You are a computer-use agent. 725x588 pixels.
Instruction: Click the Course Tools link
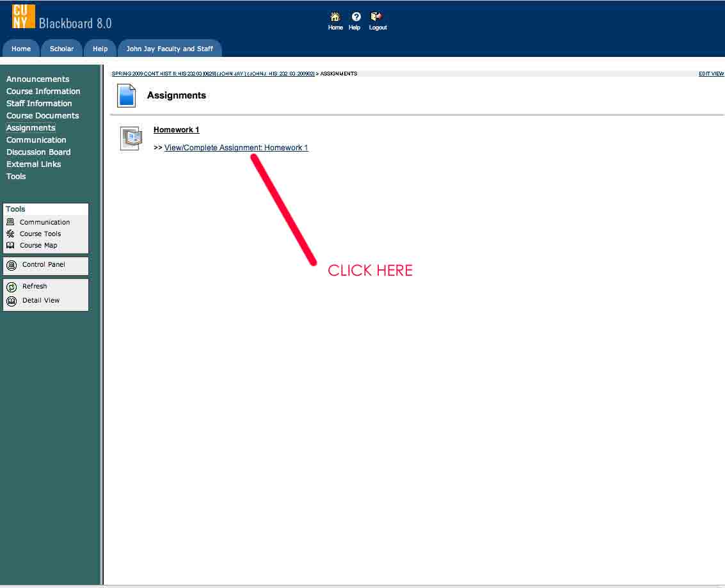40,234
